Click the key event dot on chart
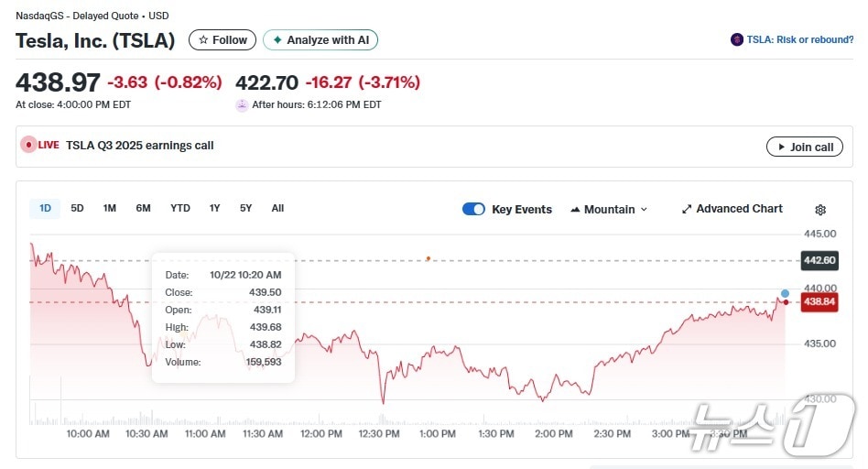 tap(429, 258)
